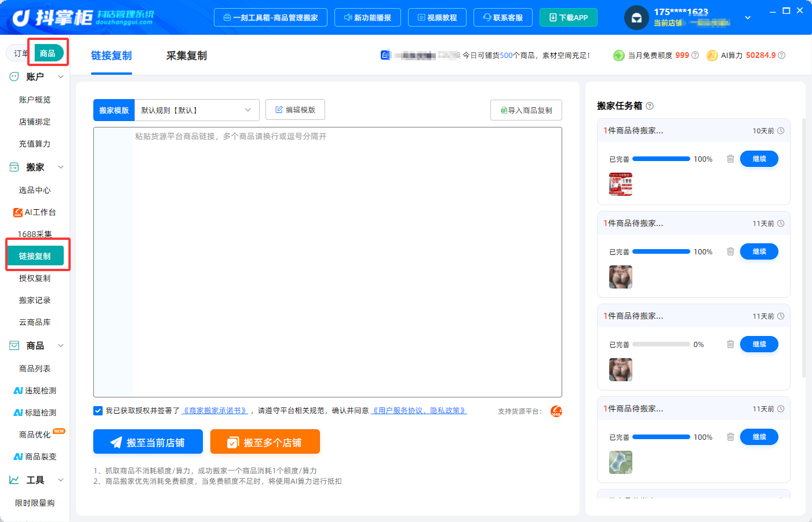Click 继续 on the 0% progress task
Viewport: 812px width, 522px height.
pyautogui.click(x=759, y=344)
